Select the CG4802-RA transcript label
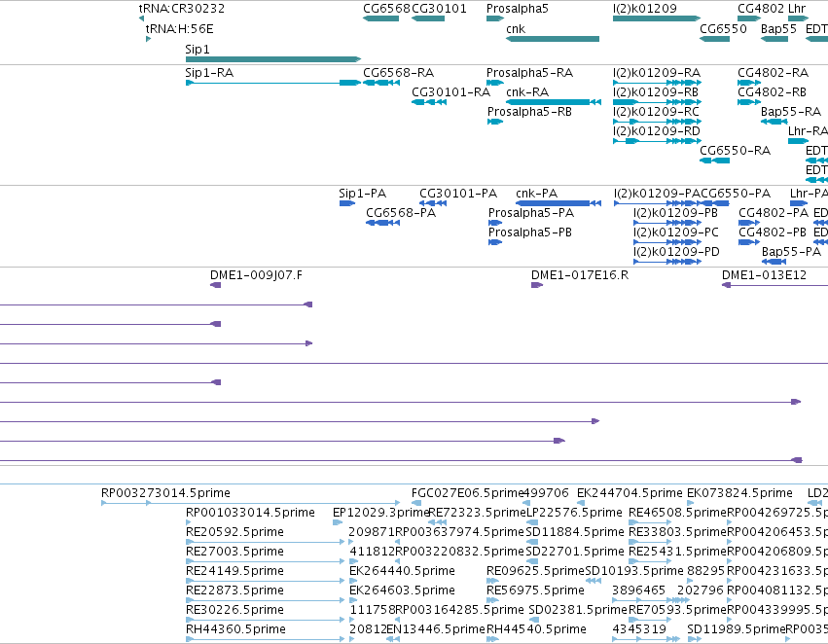The width and height of the screenshot is (828, 644). [774, 72]
